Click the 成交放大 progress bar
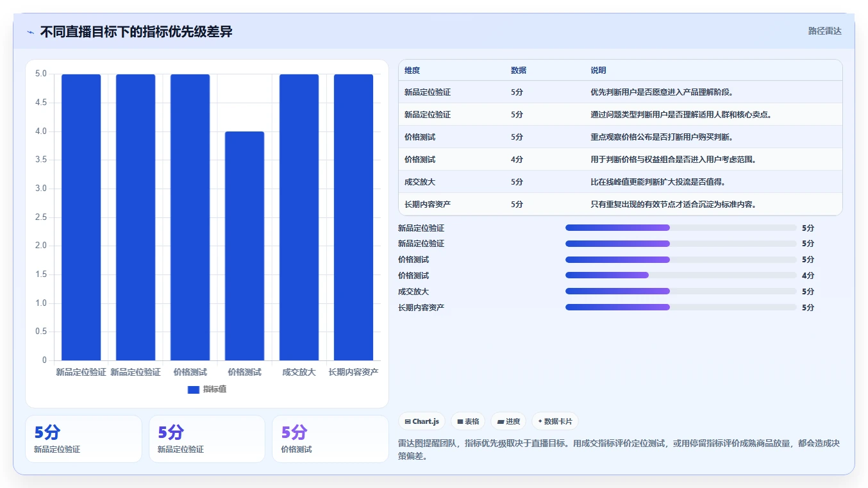Screen dimensions: 868x488 coord(681,291)
